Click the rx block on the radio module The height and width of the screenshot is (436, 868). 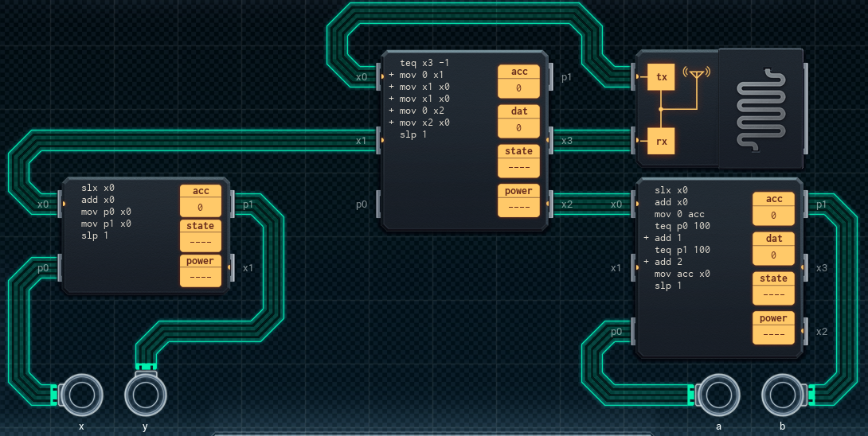[660, 142]
